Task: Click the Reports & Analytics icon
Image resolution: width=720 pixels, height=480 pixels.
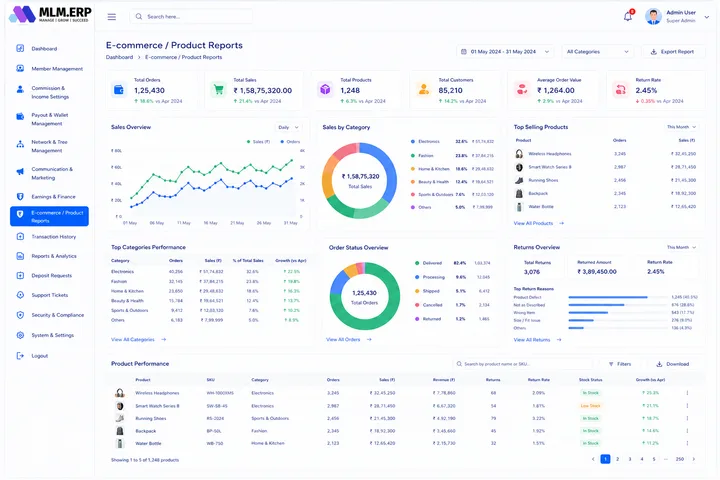Action: [x=20, y=256]
